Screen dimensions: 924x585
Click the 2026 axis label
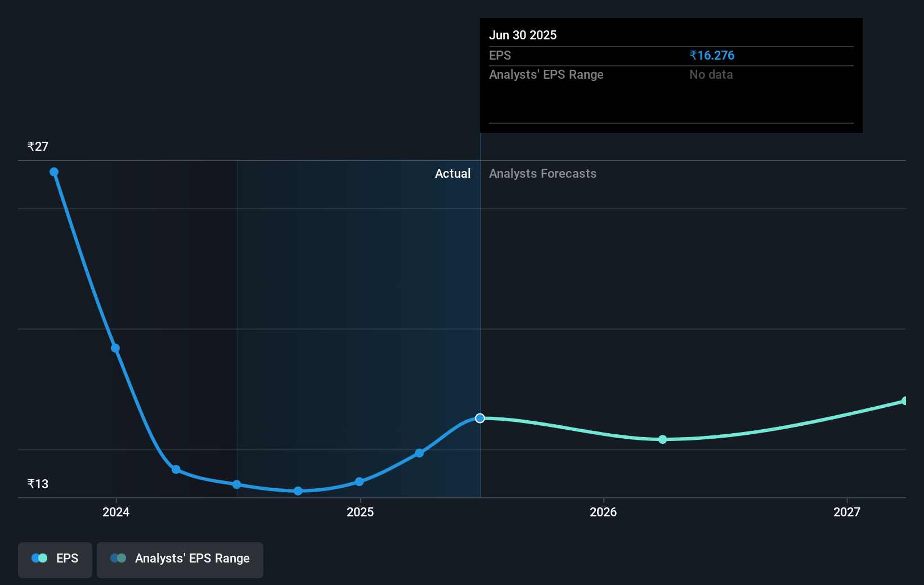pyautogui.click(x=603, y=512)
